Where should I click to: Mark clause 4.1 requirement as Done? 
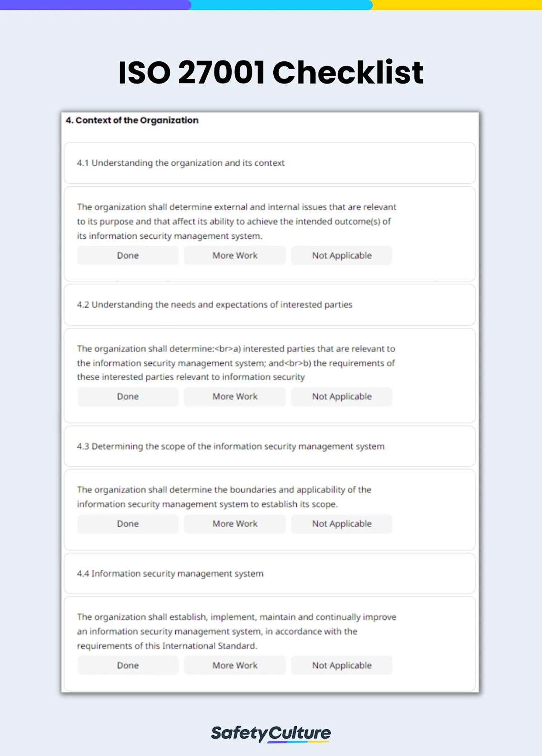click(x=128, y=255)
